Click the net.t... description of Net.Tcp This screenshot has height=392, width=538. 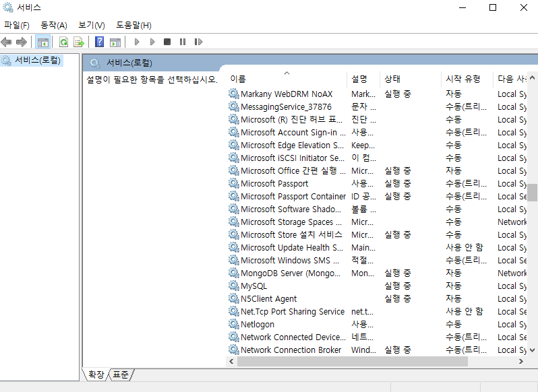(x=362, y=311)
